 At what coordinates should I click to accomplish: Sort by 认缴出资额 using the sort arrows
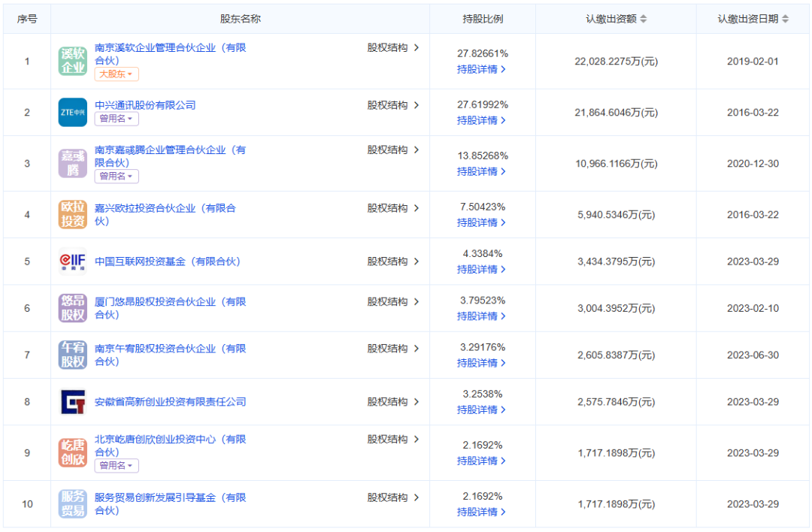(x=643, y=19)
